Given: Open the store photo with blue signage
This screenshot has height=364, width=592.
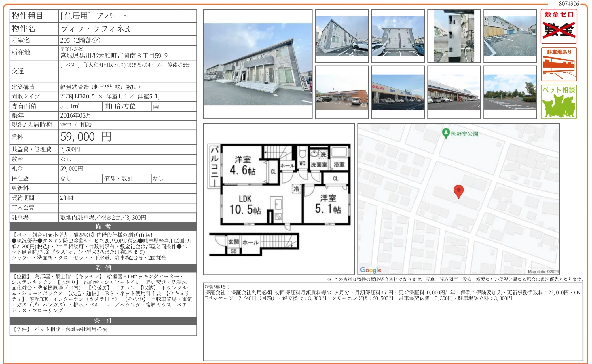Looking at the screenshot, I should coord(398,92).
